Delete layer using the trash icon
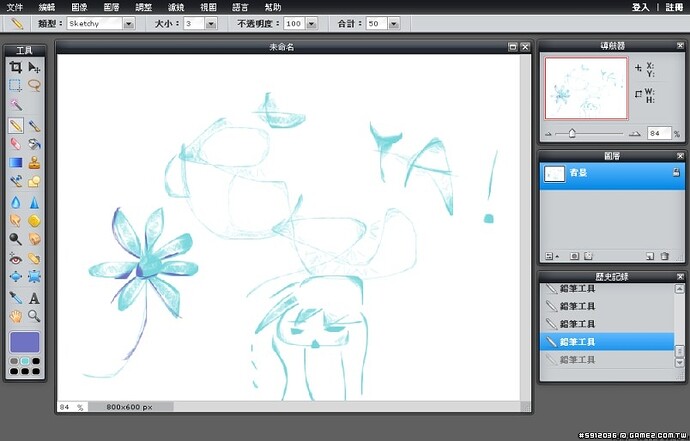Viewport: 690px width, 441px height. pyautogui.click(x=664, y=256)
